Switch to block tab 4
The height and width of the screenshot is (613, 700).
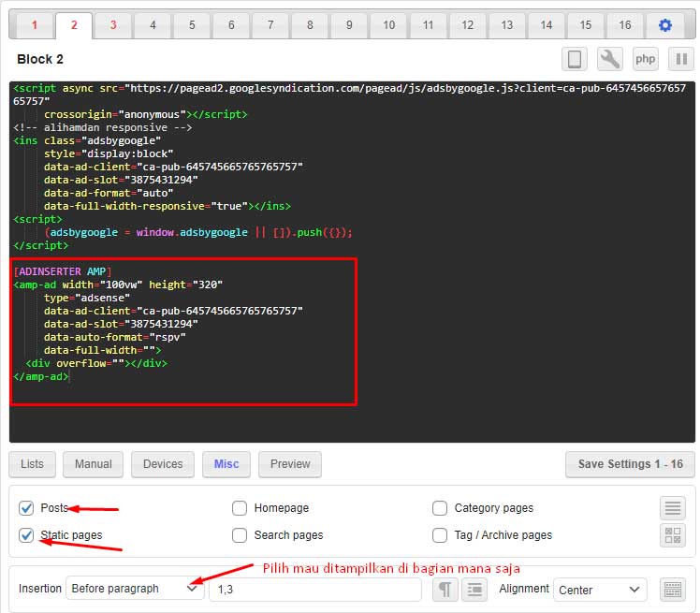(x=153, y=25)
